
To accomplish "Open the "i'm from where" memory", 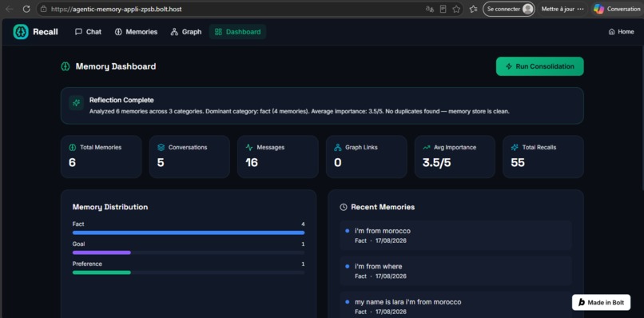I will click(455, 271).
